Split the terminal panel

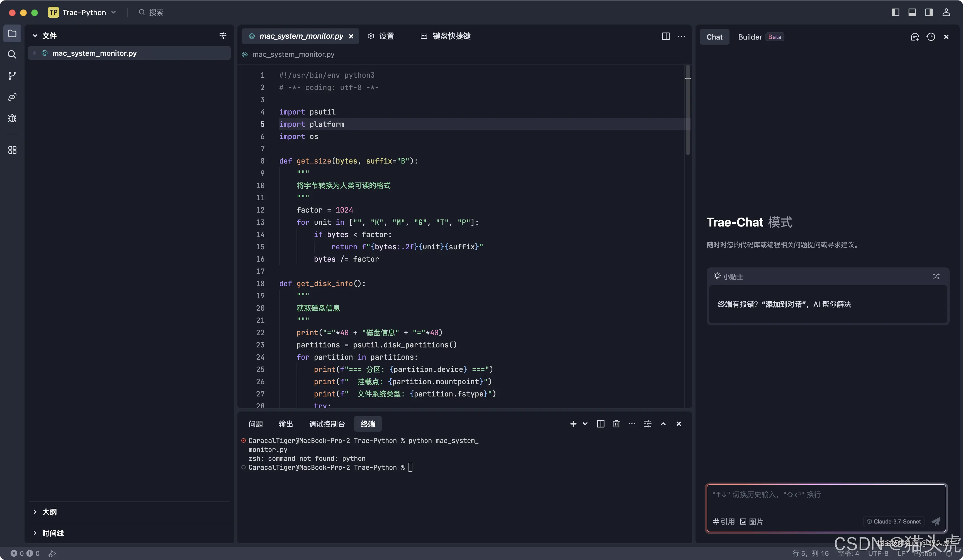pyautogui.click(x=600, y=424)
